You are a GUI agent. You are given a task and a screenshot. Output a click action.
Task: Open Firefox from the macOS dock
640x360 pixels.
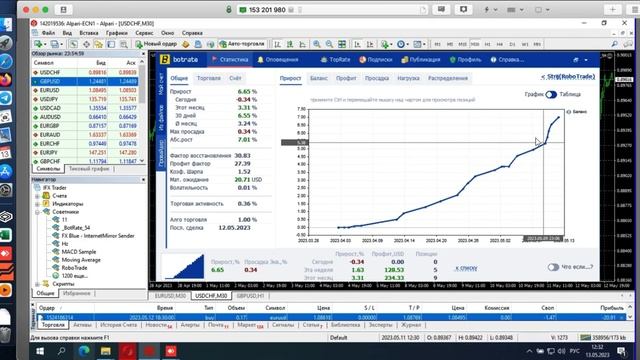6,80
